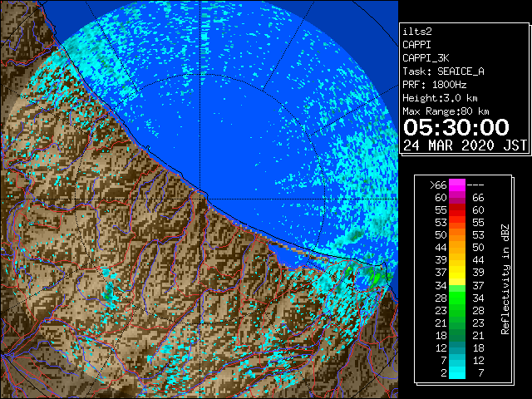Pick the cyan swatch beside 2
Image resolution: width=532 pixels, height=399 pixels.
[x=457, y=373]
